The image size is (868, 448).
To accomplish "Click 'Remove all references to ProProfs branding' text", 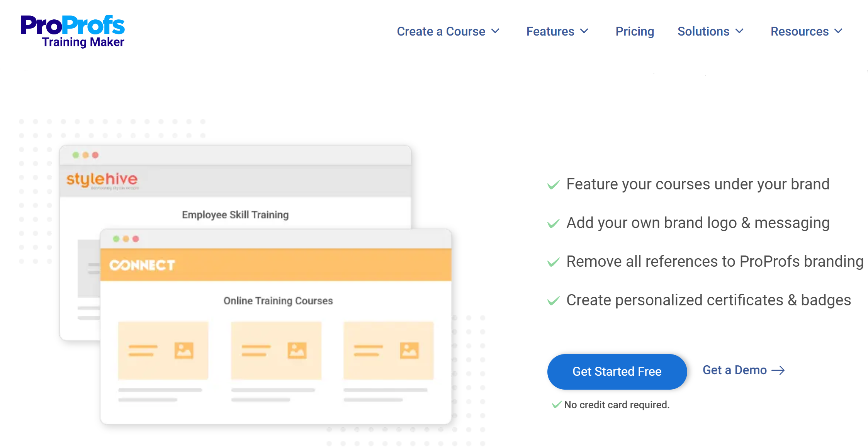I will coord(715,262).
